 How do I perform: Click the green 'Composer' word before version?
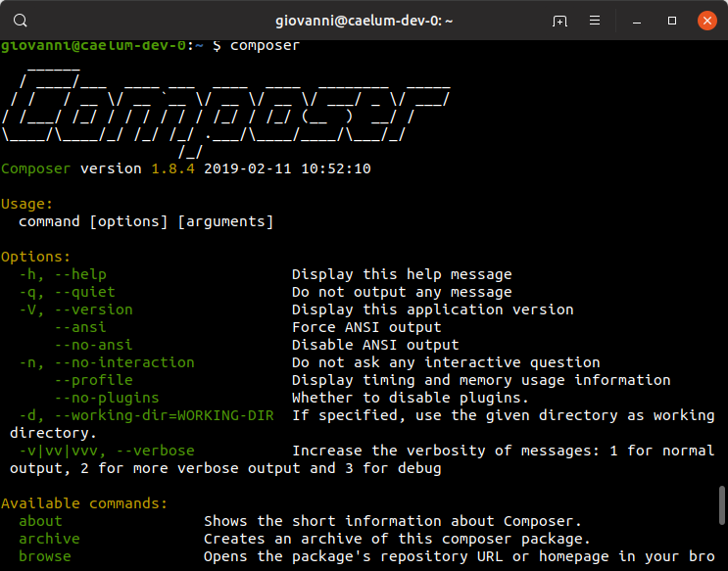click(35, 168)
